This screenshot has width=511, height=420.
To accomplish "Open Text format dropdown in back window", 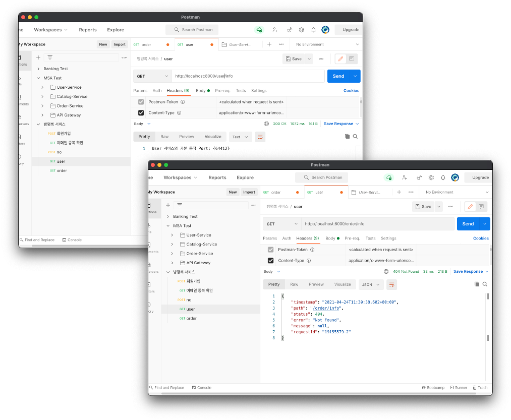I will [x=240, y=137].
